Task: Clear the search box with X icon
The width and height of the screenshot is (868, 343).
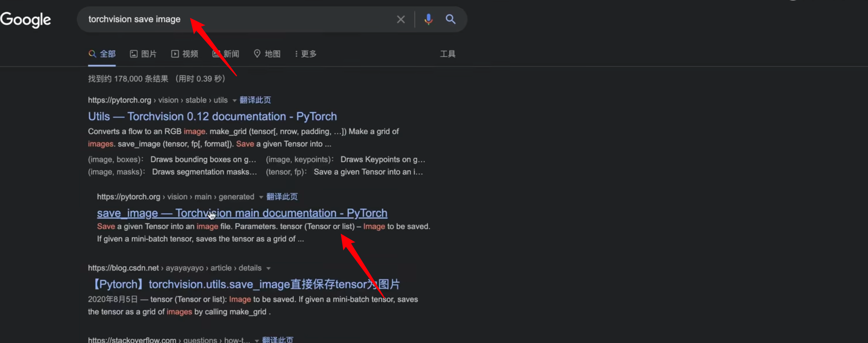Action: click(x=401, y=19)
